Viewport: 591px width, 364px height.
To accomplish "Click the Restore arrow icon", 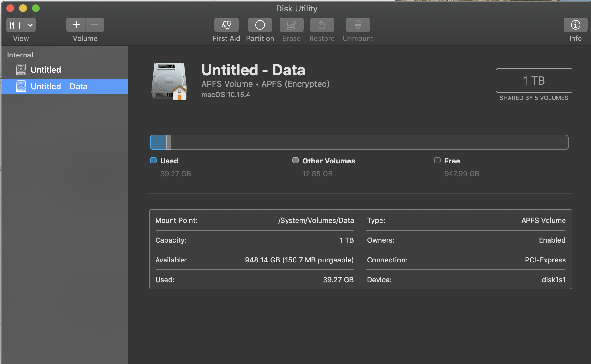I will tap(322, 25).
